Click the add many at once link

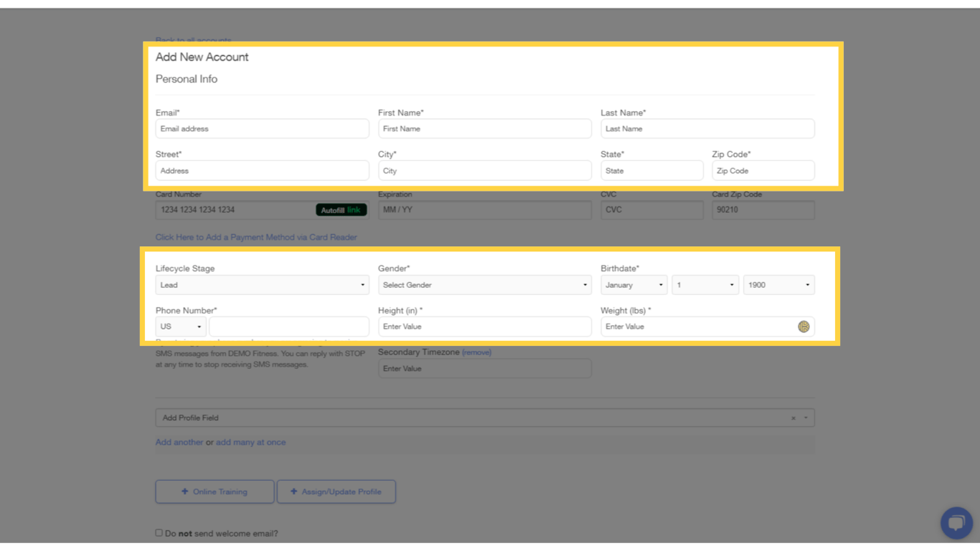tap(250, 442)
